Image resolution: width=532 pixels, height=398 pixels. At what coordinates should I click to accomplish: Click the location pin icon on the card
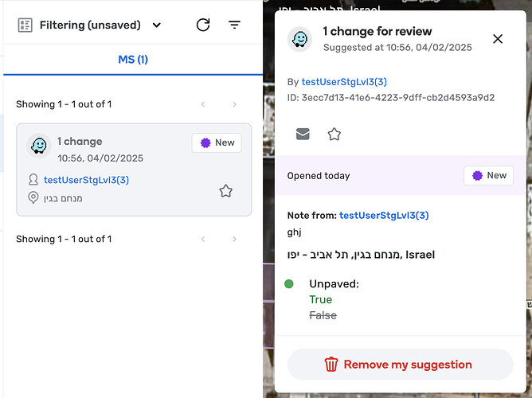click(x=33, y=197)
